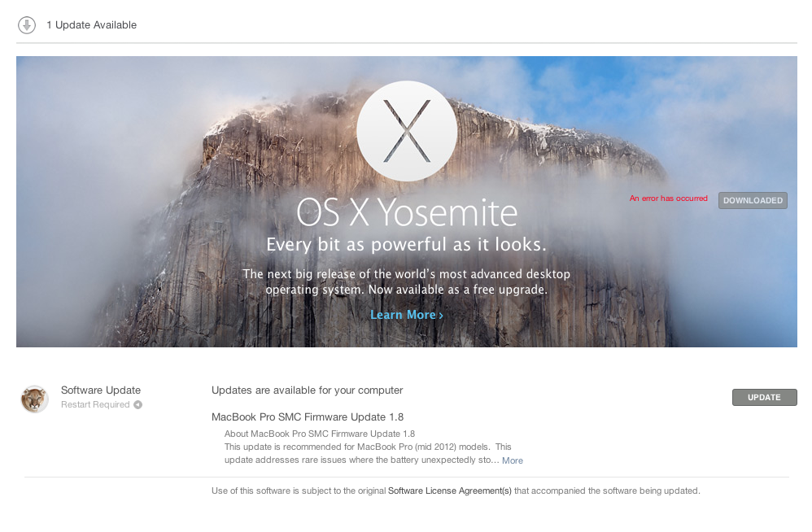This screenshot has width=812, height=532.
Task: Click the 'Every bit as powerful' tagline
Action: point(407,244)
